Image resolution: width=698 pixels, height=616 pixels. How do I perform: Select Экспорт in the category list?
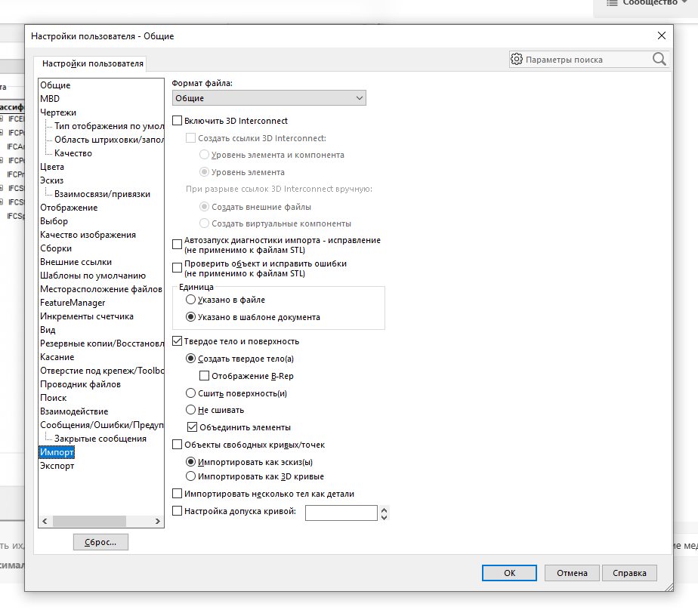coord(57,466)
